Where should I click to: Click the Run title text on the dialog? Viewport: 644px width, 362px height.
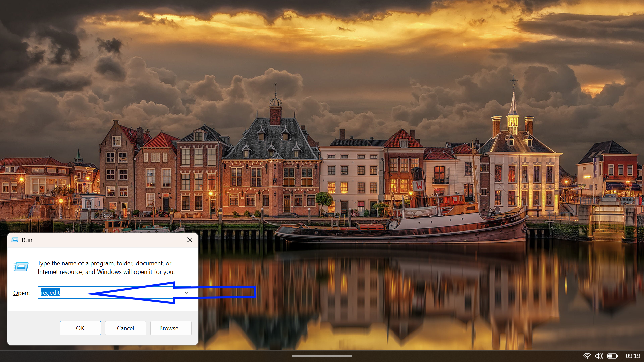pyautogui.click(x=27, y=240)
